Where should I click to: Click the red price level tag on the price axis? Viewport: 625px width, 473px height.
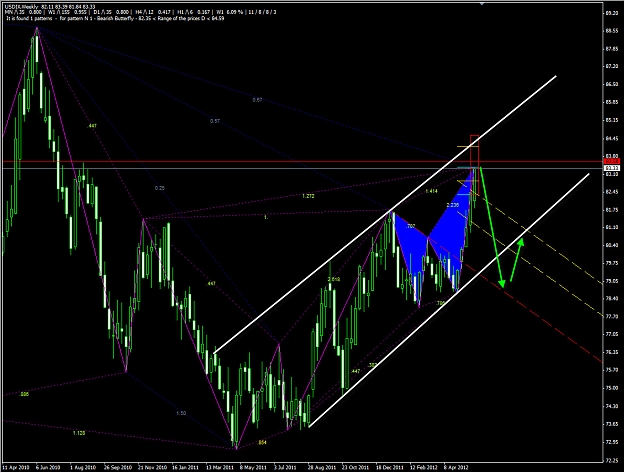(612, 161)
